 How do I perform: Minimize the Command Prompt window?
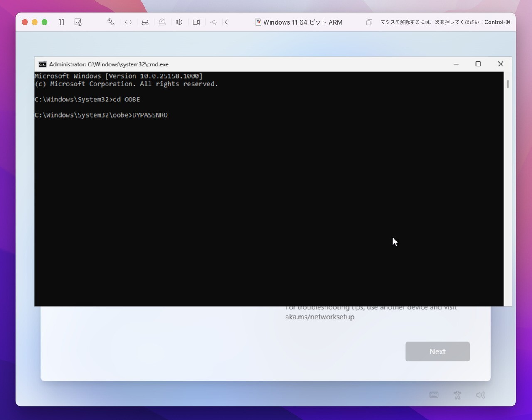[x=456, y=64]
